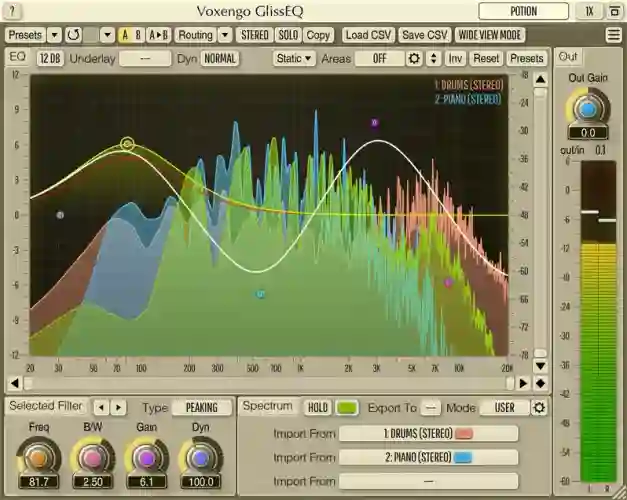627x500 pixels.
Task: Toggle Dyn NORMAL mode button
Action: (x=220, y=59)
